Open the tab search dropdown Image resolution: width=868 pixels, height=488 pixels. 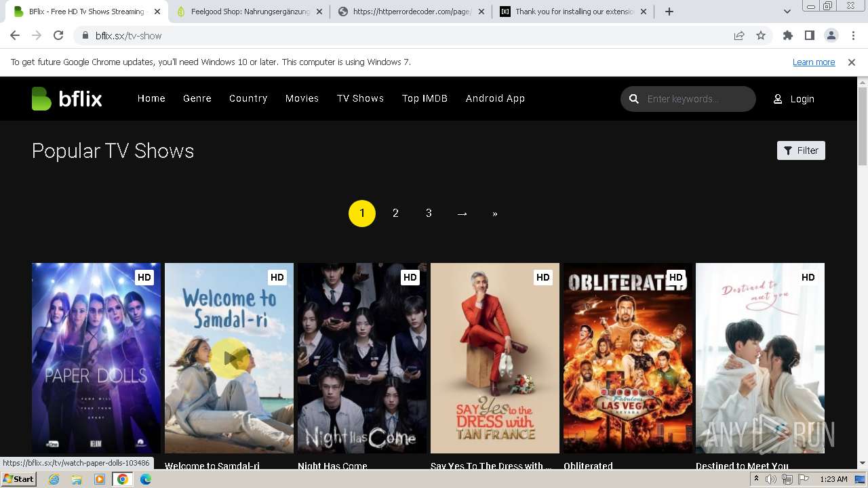[x=787, y=12]
